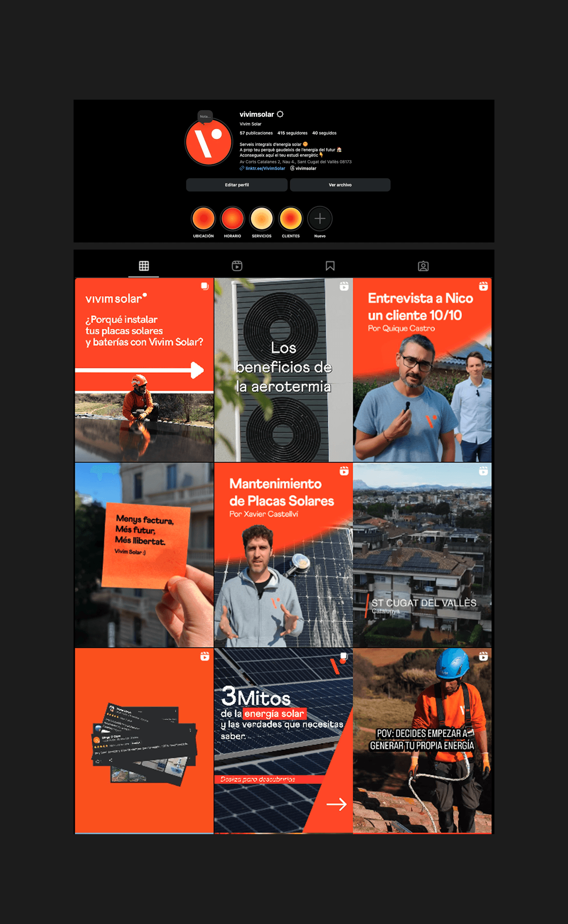This screenshot has height=924, width=568.
Task: Open the vivimsolar Threads link
Action: (x=303, y=168)
